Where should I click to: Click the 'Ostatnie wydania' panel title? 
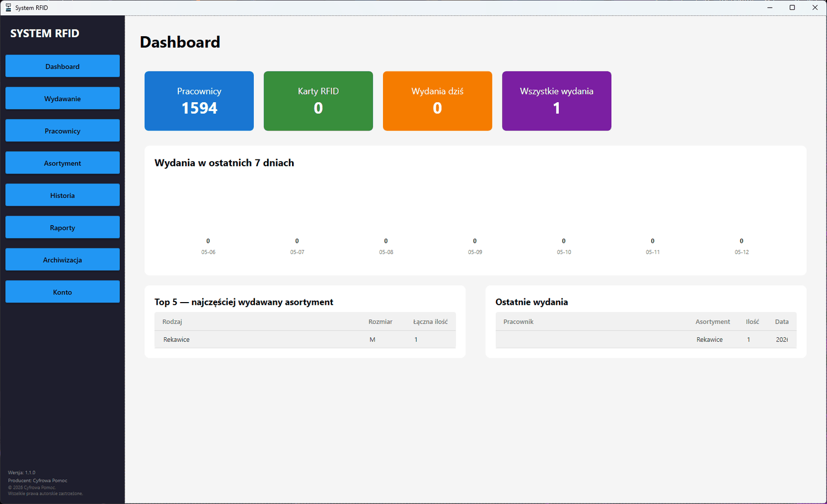531,302
